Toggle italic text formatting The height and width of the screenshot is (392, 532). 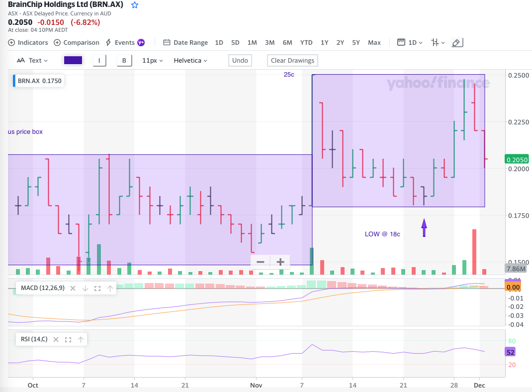click(99, 61)
